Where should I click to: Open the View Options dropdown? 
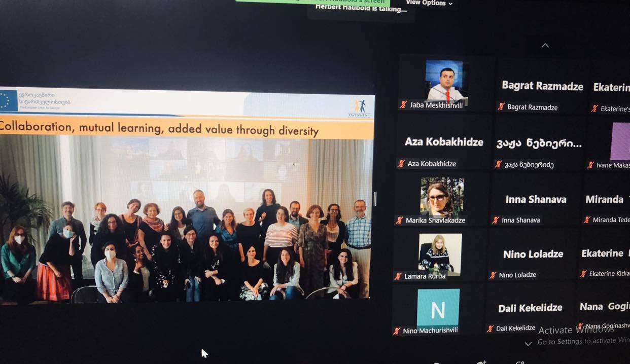(429, 3)
